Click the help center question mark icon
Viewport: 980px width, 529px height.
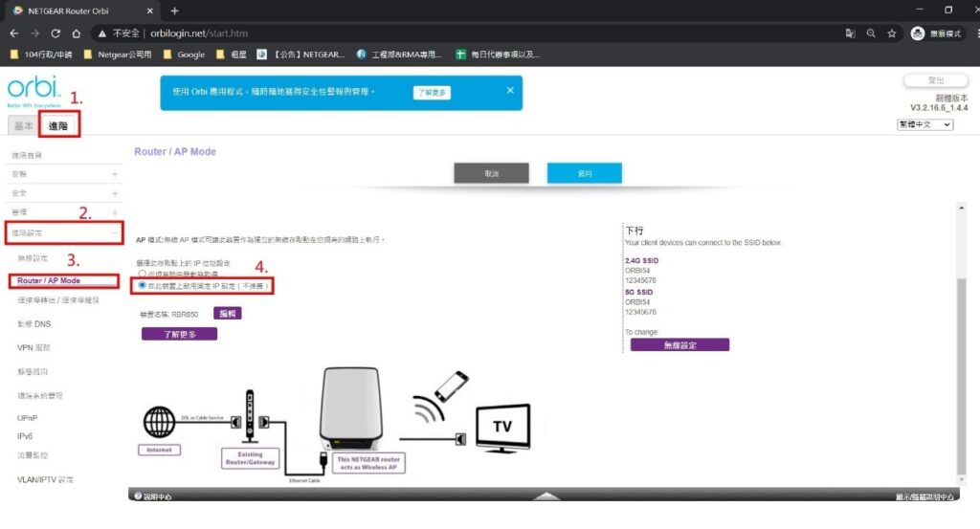coord(138,496)
